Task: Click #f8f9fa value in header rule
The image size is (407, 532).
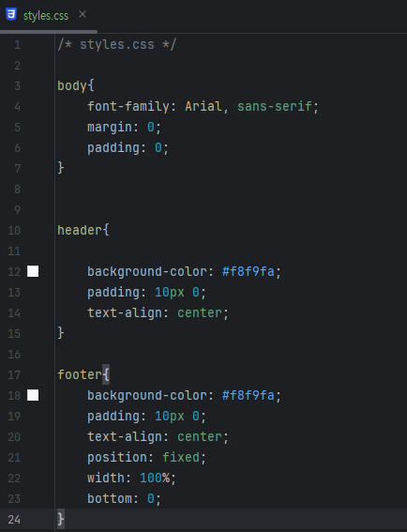Action: pyautogui.click(x=249, y=271)
